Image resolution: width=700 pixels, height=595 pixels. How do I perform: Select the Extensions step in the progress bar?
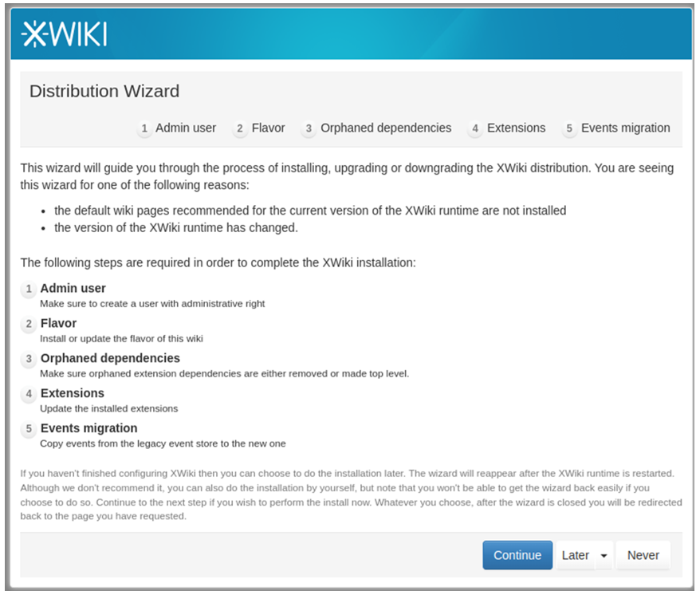[516, 128]
